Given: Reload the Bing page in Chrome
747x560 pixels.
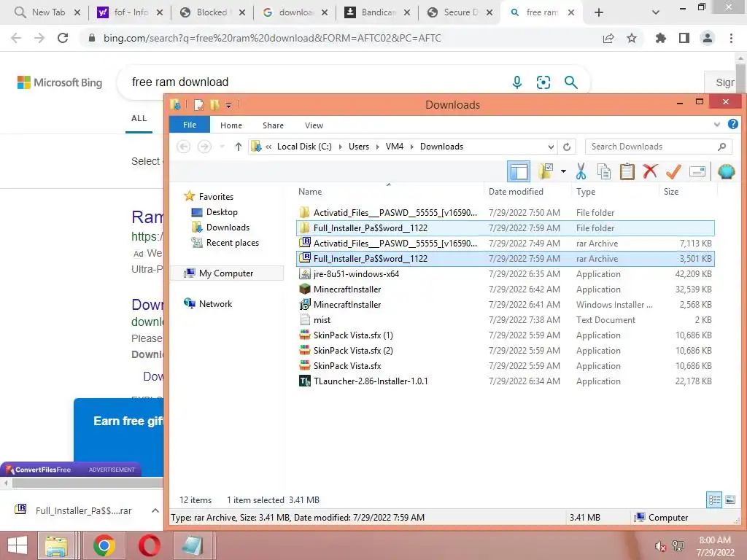Looking at the screenshot, I should [x=63, y=38].
